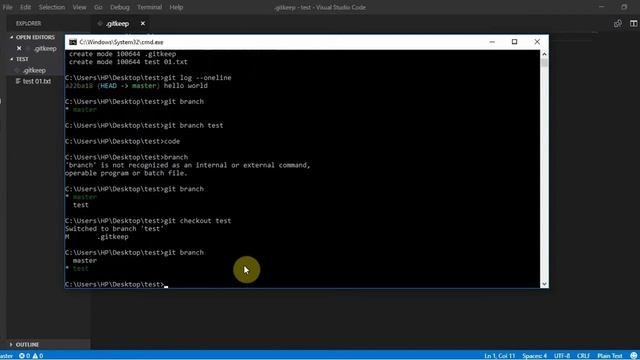Restore the VS Code window
Viewport: 640px width, 360px height.
point(624,7)
